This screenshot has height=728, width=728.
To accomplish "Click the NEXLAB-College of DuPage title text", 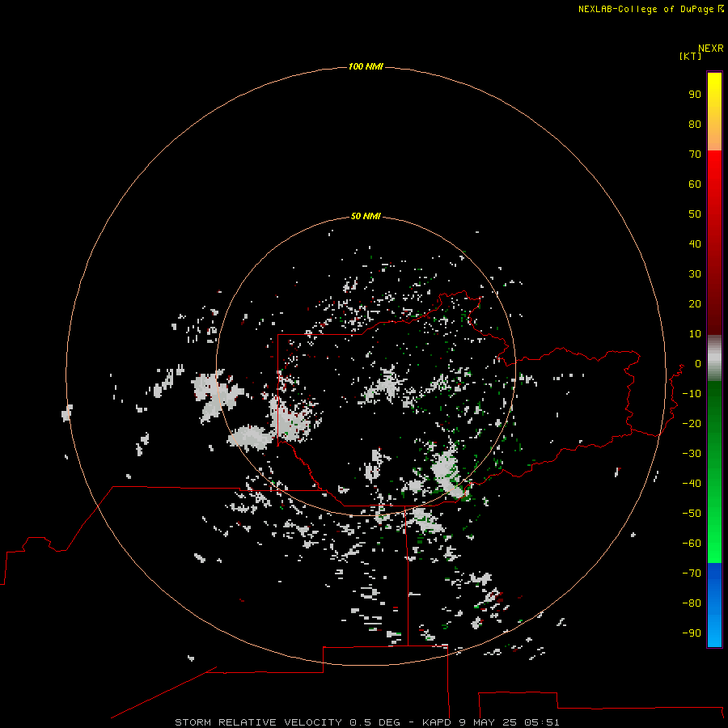I will (647, 9).
